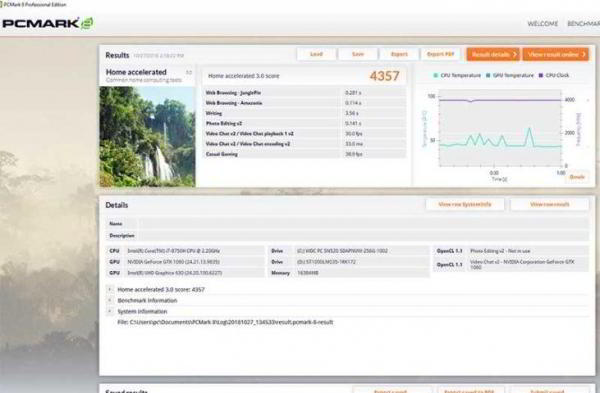This screenshot has width=600, height=393.
Task: Click the Save button
Action: click(x=358, y=54)
